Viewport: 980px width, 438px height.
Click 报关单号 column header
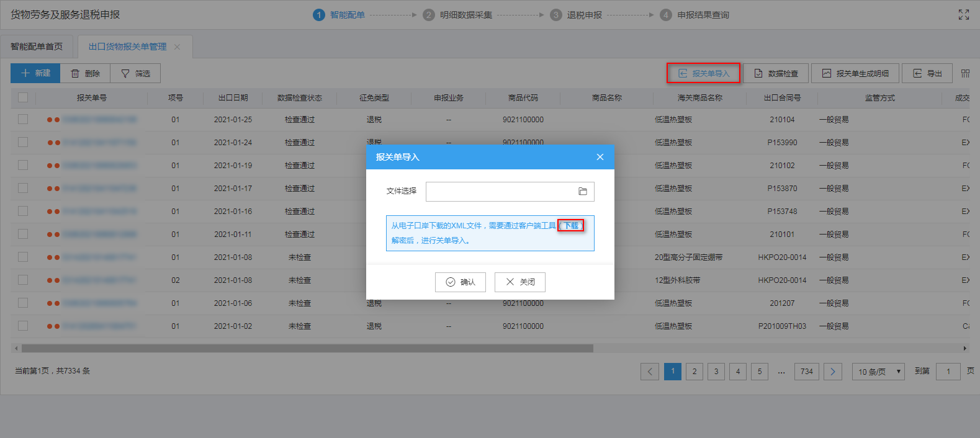click(92, 98)
